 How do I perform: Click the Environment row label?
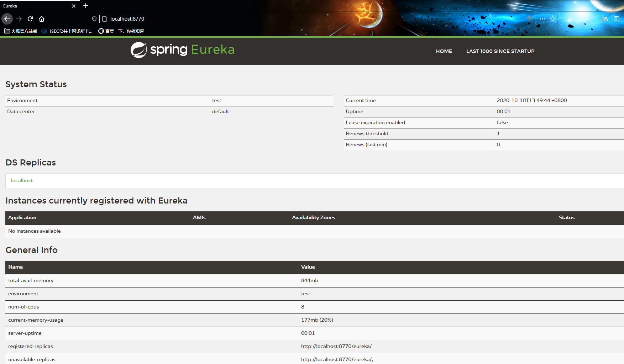coord(22,100)
